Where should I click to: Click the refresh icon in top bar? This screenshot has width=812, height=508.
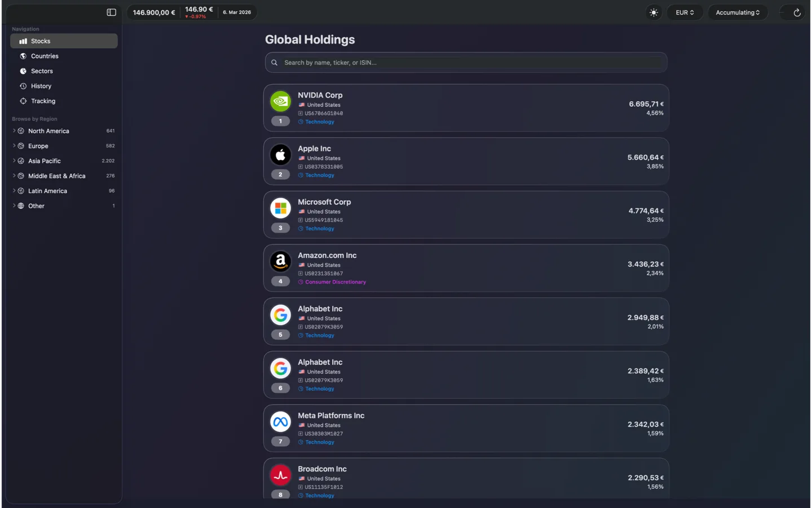797,12
